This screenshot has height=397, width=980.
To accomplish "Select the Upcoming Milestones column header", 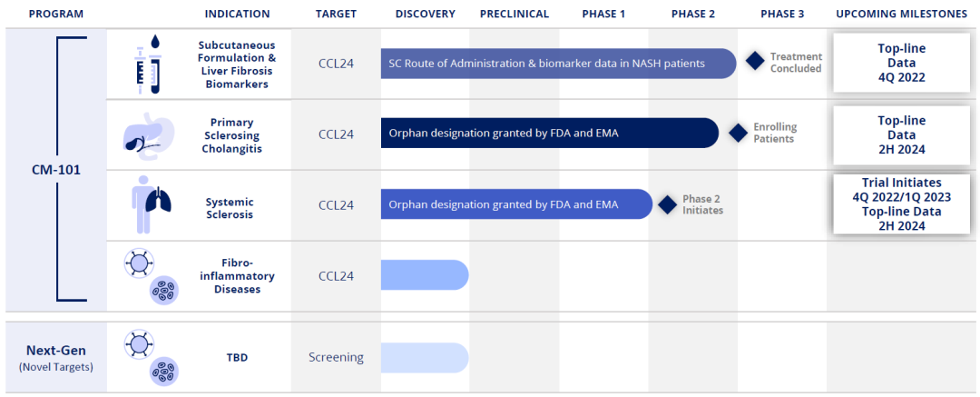I will [x=901, y=14].
